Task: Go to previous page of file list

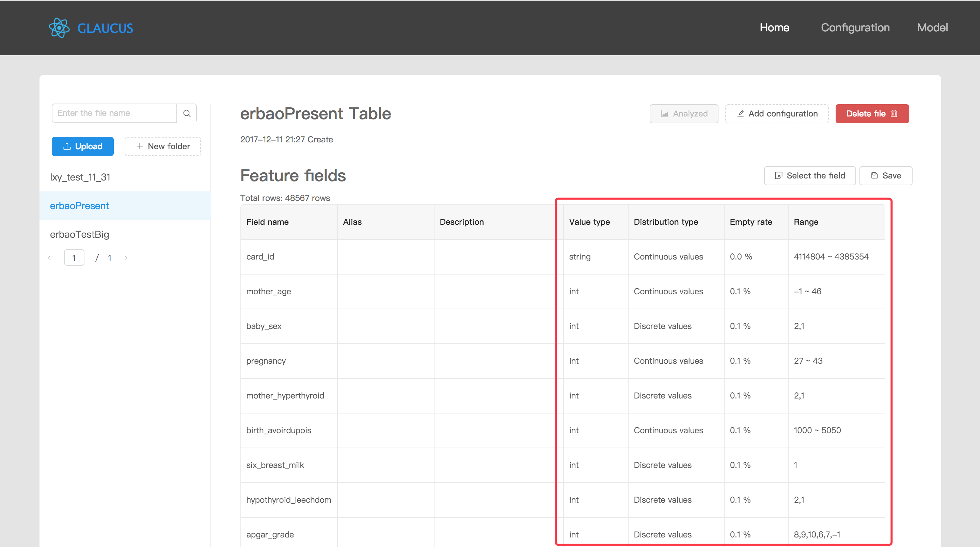Action: [x=49, y=258]
